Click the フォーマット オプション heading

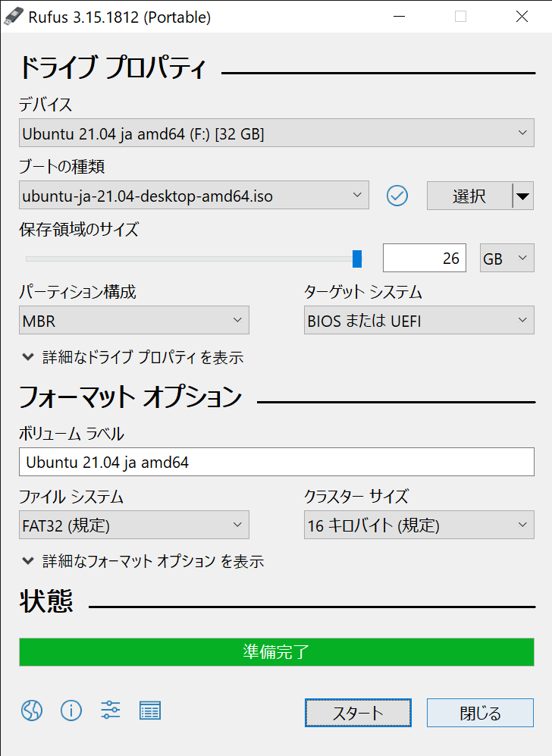tap(130, 397)
